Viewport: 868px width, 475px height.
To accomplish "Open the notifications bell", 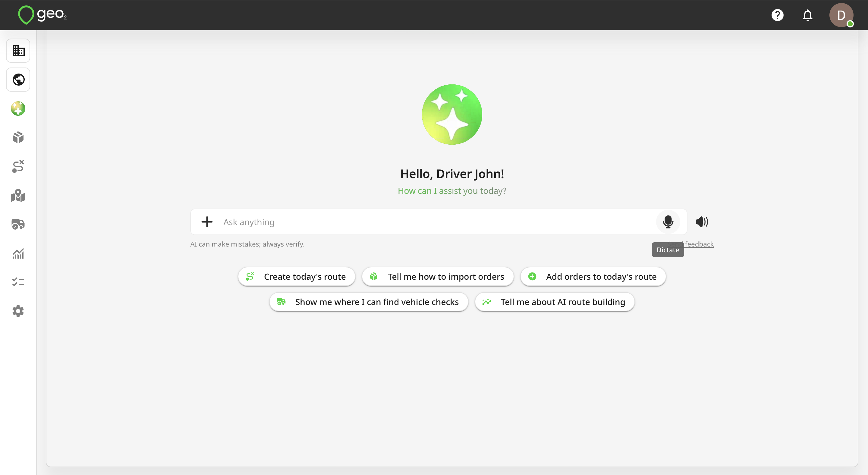I will click(x=808, y=15).
